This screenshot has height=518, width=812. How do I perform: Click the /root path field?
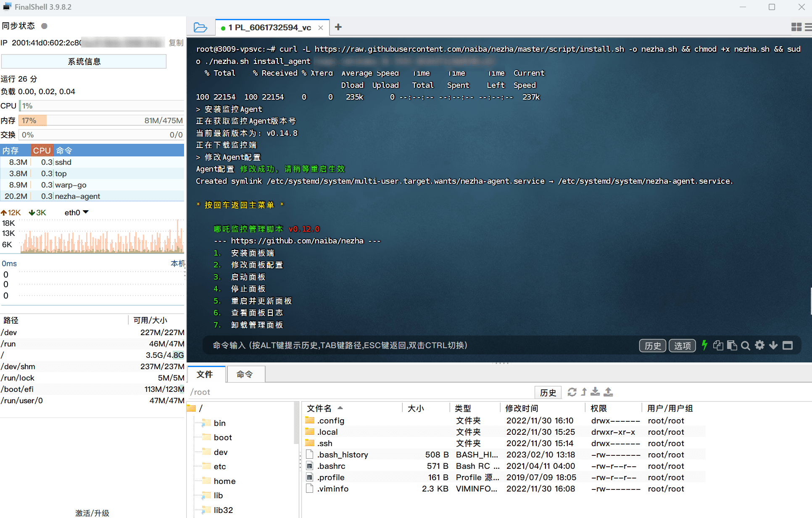tap(361, 392)
